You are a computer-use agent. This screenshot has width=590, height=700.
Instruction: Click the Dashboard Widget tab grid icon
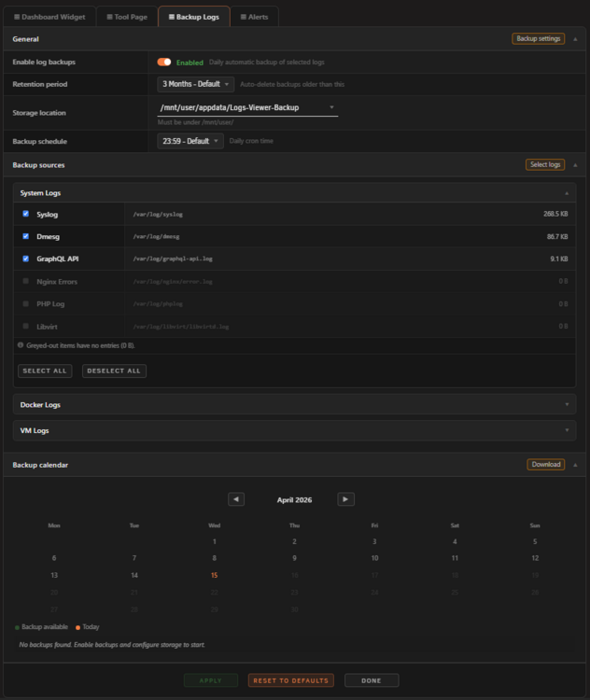pos(17,17)
